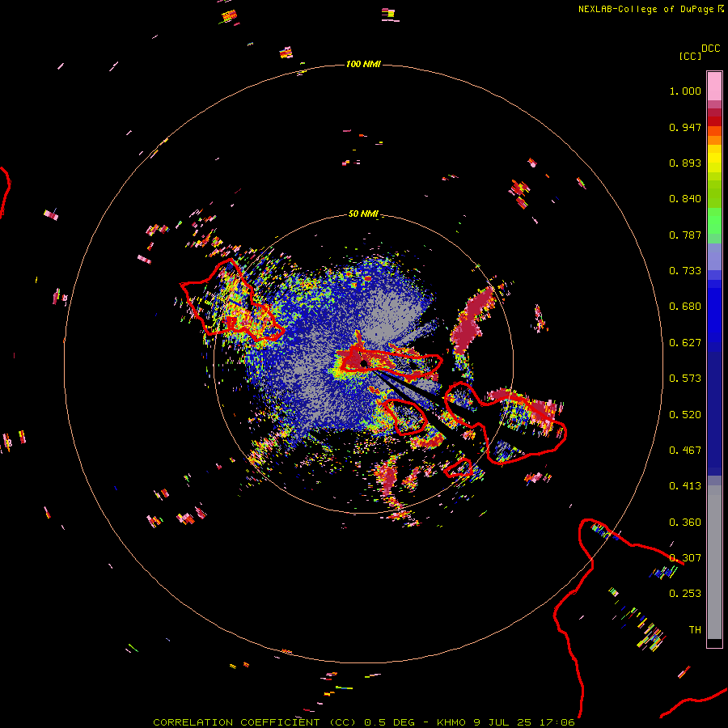Click the DCC legend header
The height and width of the screenshot is (728, 728).
tap(711, 49)
